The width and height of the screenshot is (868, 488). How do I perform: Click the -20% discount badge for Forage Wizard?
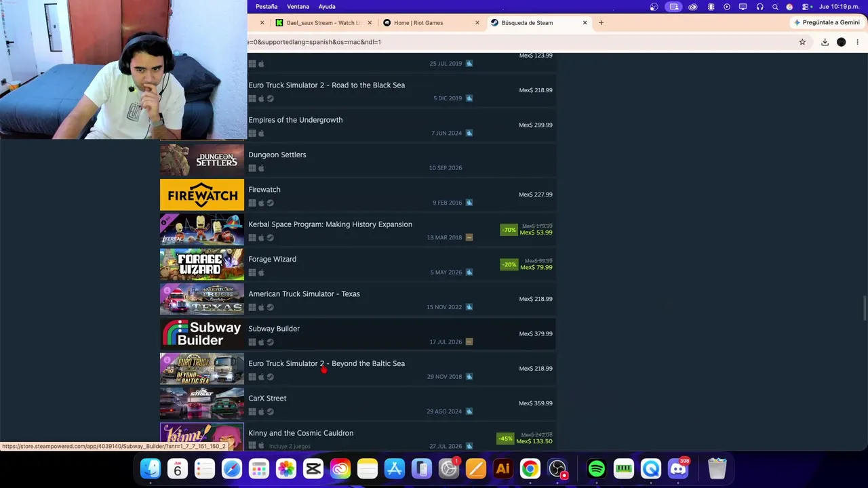point(509,264)
